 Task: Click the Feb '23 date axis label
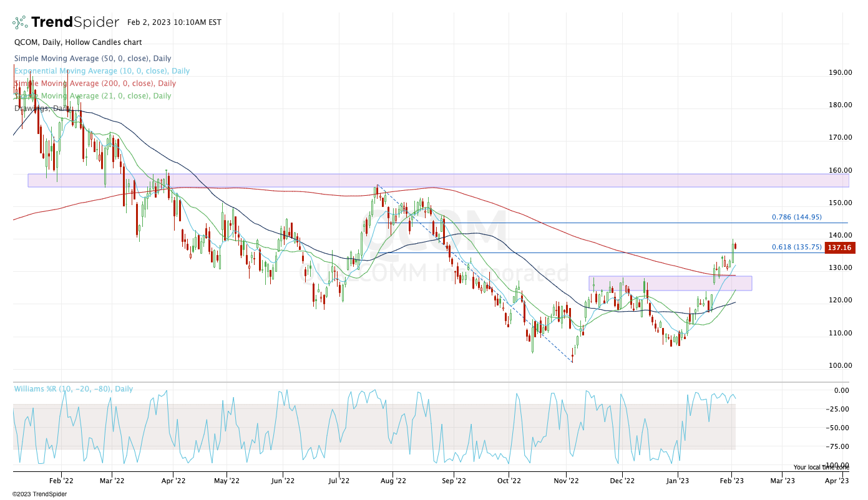pyautogui.click(x=731, y=481)
